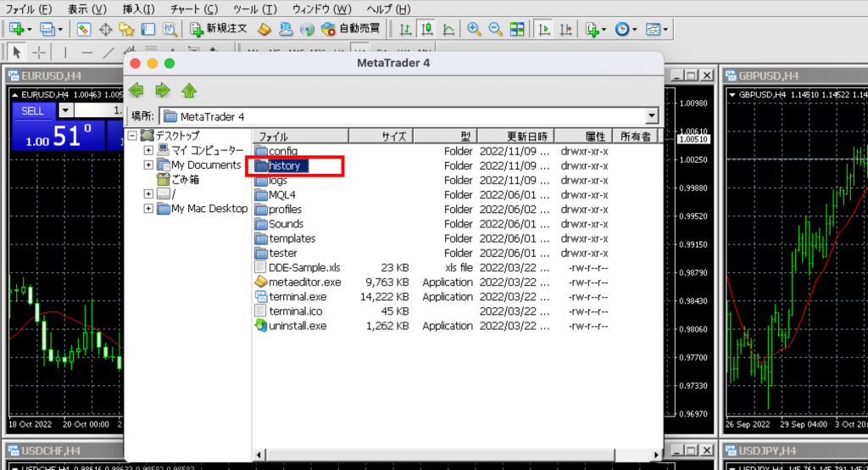Select the terminal.exe file
The height and width of the screenshot is (470, 868).
[291, 297]
